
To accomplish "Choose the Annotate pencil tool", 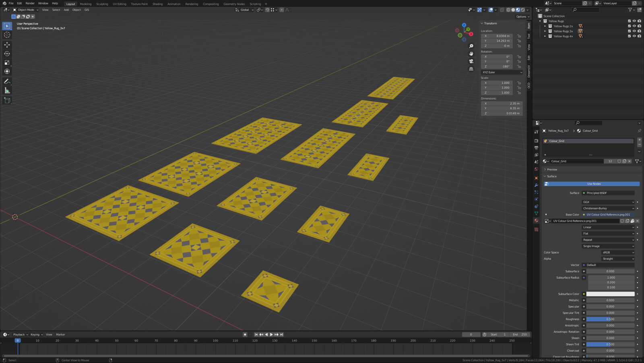I will [7, 81].
